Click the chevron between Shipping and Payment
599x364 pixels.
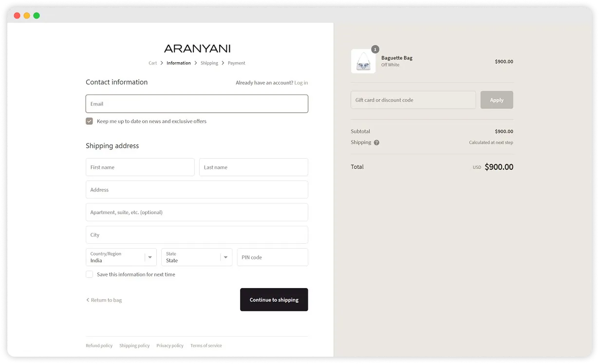click(223, 63)
